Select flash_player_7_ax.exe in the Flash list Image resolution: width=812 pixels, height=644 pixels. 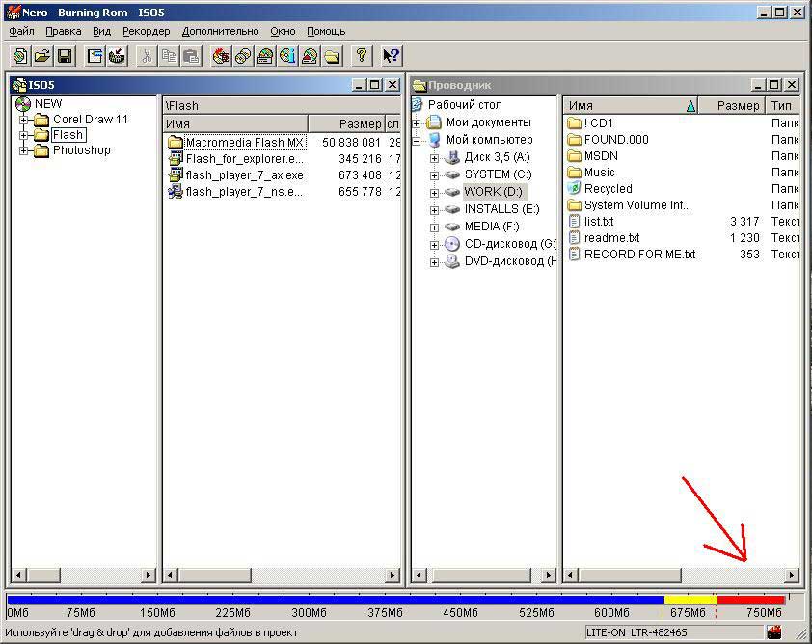236,174
